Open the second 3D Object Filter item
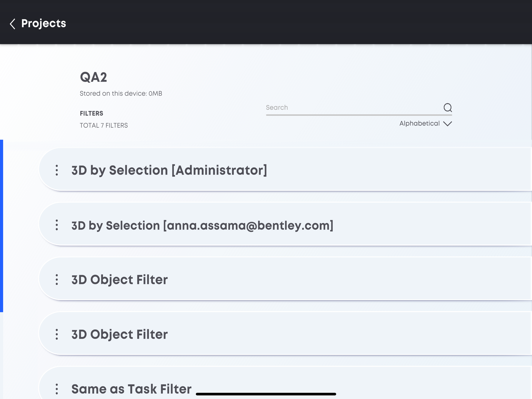The image size is (532, 399). [x=285, y=333]
